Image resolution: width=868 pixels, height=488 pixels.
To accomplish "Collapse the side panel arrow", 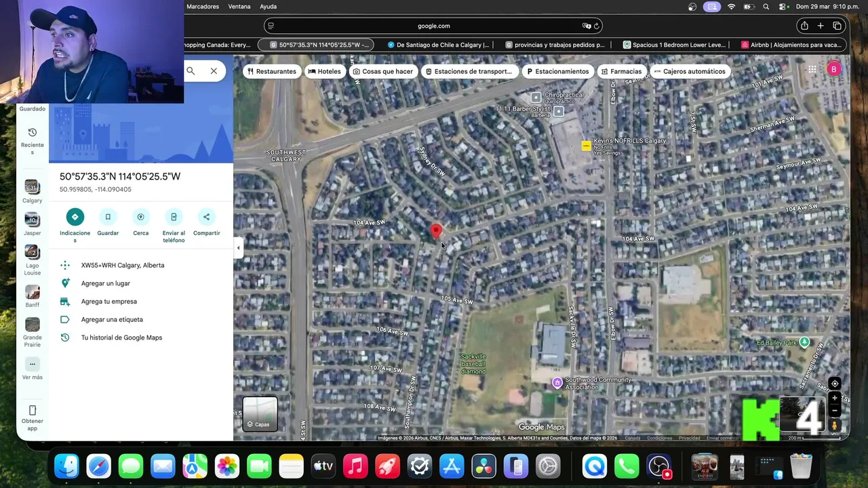I will [238, 248].
